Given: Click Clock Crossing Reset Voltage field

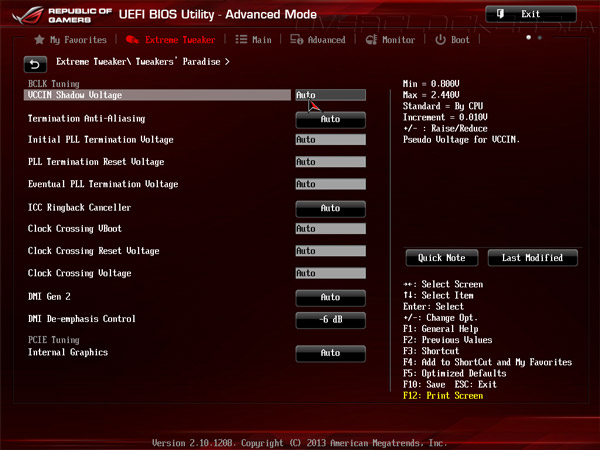Looking at the screenshot, I should [x=331, y=251].
